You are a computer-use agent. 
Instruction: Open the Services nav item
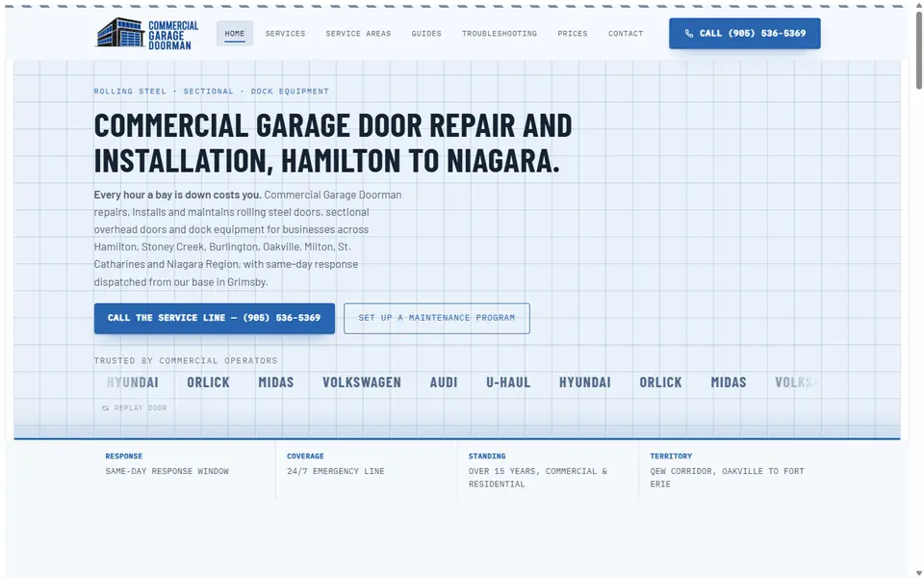pos(285,34)
